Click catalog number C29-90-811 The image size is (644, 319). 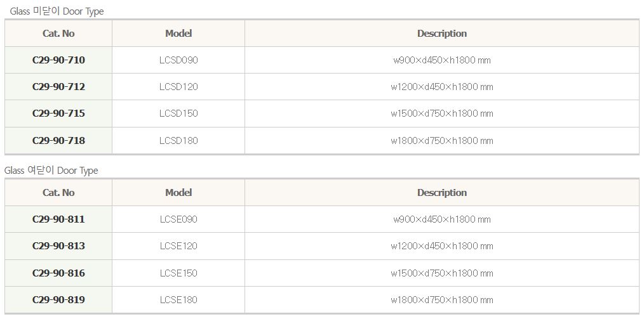pyautogui.click(x=58, y=219)
